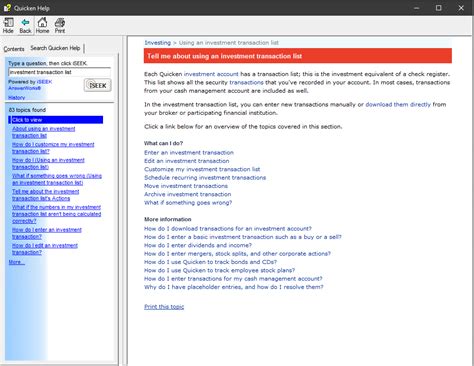The height and width of the screenshot is (366, 474).
Task: Click the 'What can I do?' heading
Action: (x=163, y=143)
